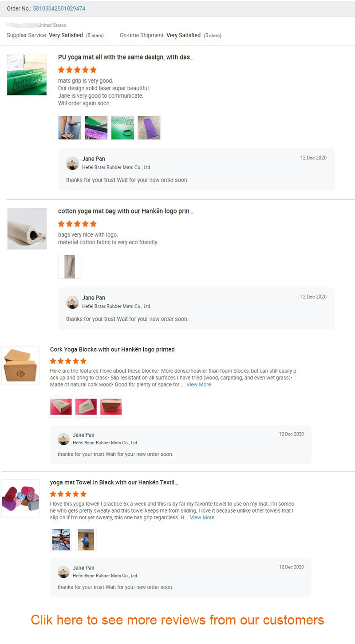View first yoga towel review photo
Screen dimensions: 355x644
61,540
